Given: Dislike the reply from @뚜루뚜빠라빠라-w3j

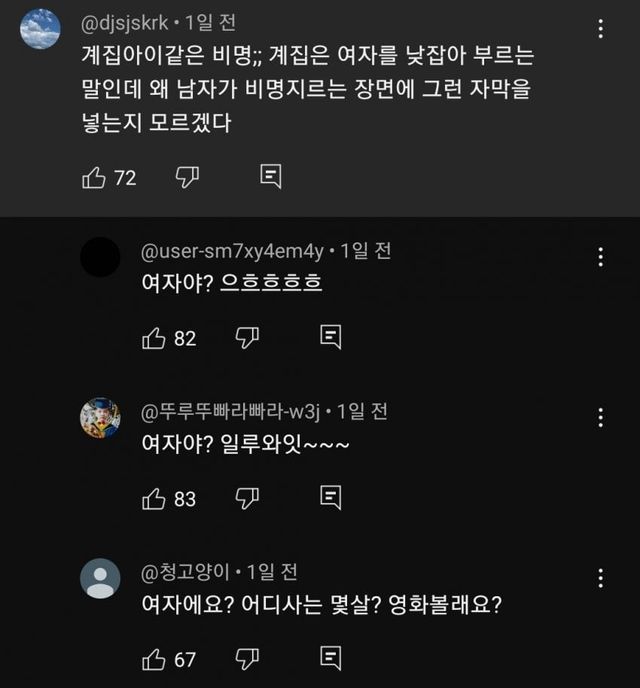Looking at the screenshot, I should click(x=247, y=498).
